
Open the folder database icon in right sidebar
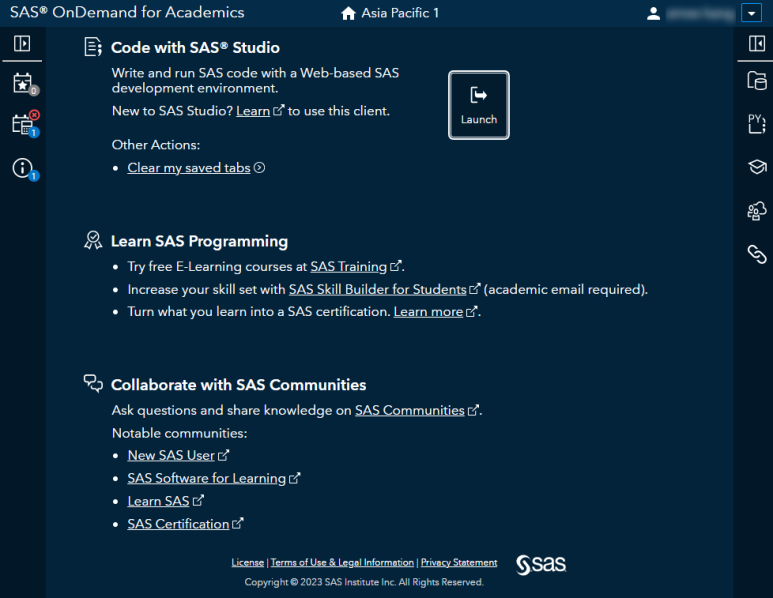(756, 81)
